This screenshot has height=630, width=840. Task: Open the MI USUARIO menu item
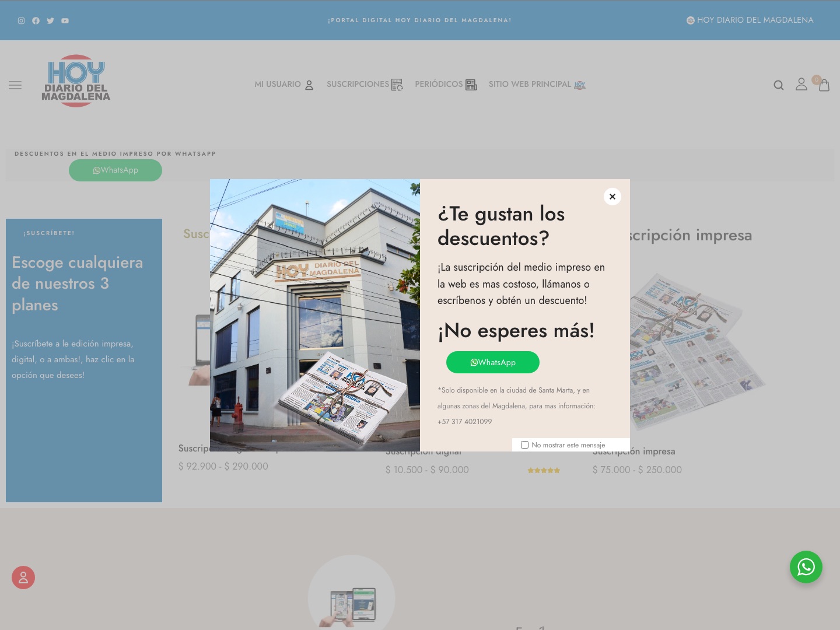[284, 85]
